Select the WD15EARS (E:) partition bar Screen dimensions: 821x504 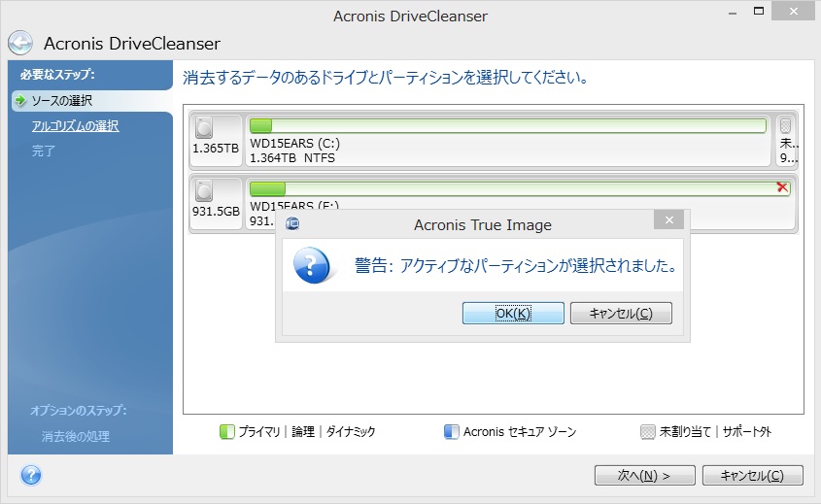520,188
